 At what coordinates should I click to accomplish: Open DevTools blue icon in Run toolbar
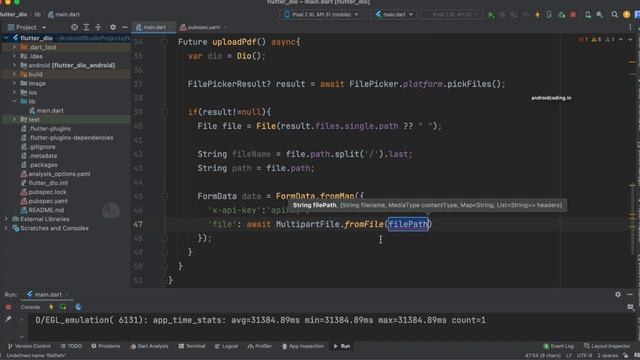[x=78, y=307]
